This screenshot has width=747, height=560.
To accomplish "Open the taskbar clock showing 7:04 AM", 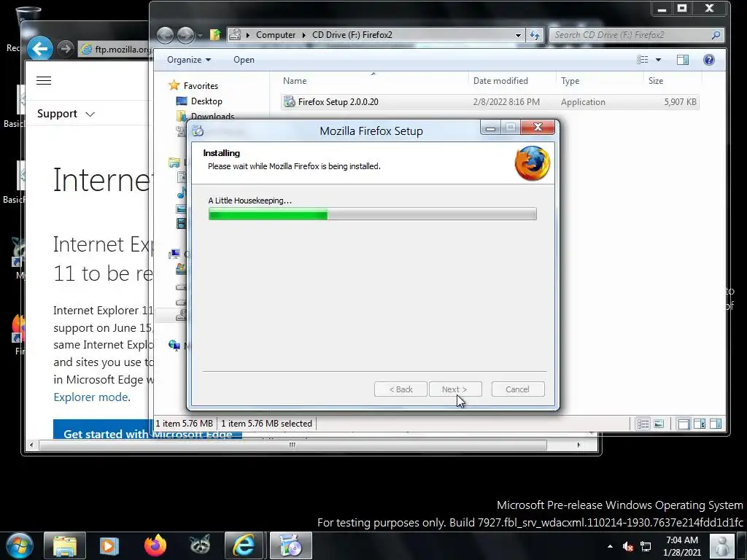I will tap(682, 546).
